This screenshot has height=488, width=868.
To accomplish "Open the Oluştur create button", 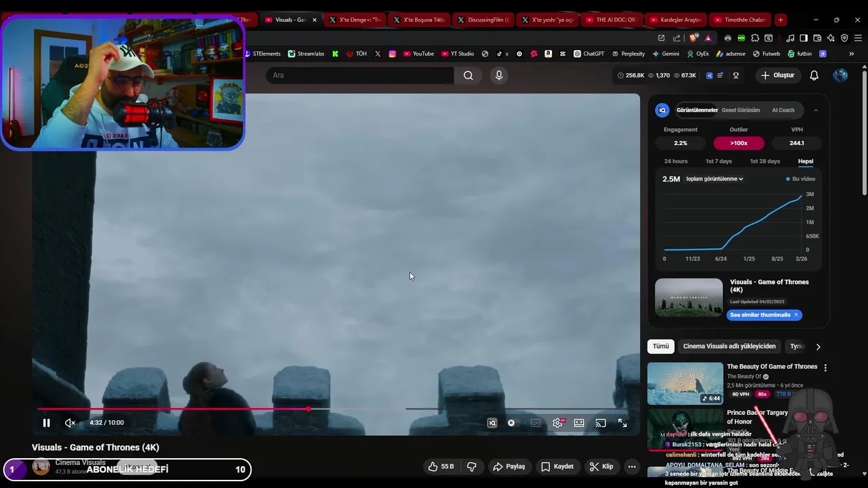I will point(777,75).
